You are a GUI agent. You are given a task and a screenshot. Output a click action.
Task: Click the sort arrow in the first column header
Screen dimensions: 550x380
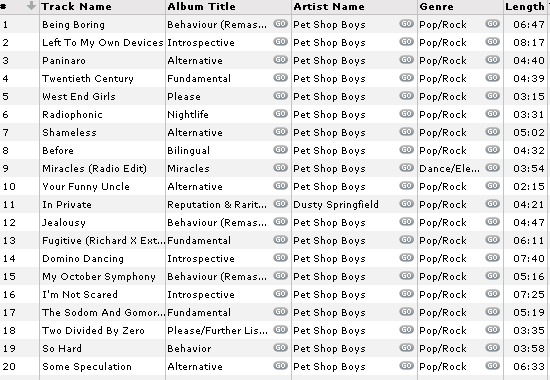(x=31, y=6)
